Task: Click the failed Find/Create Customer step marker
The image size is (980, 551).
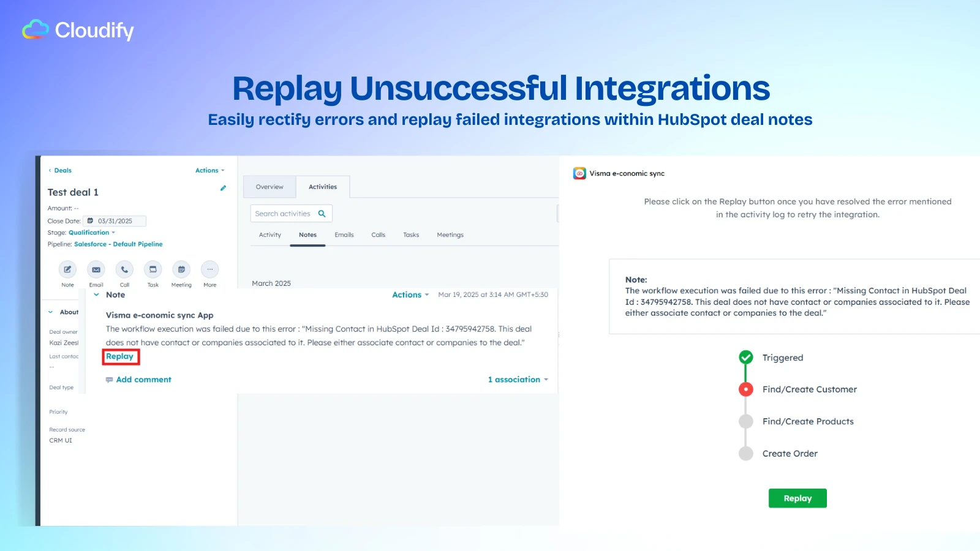Action: point(746,389)
